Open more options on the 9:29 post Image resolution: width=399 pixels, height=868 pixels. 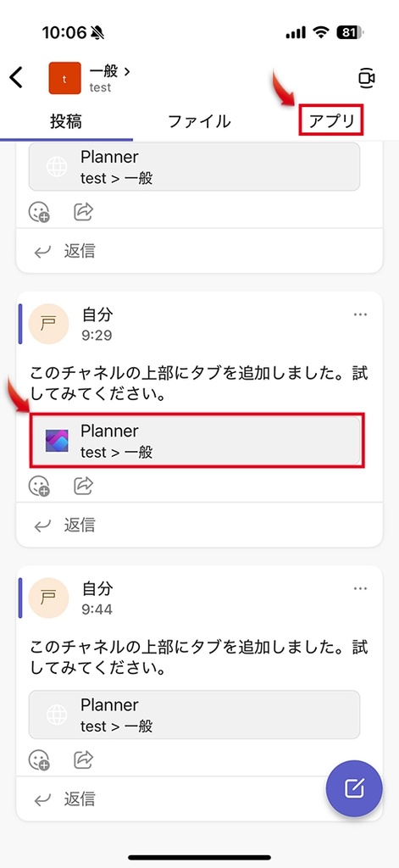[360, 314]
